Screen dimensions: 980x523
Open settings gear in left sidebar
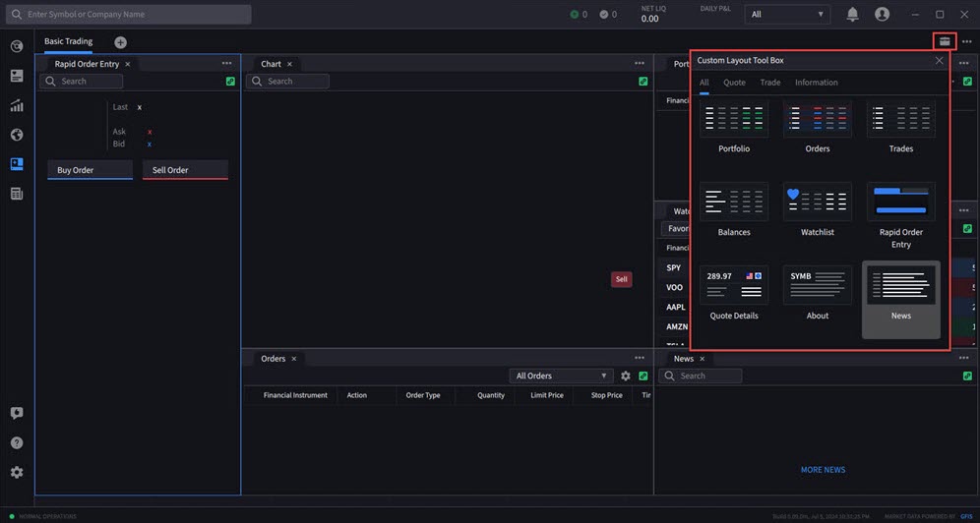coord(17,472)
